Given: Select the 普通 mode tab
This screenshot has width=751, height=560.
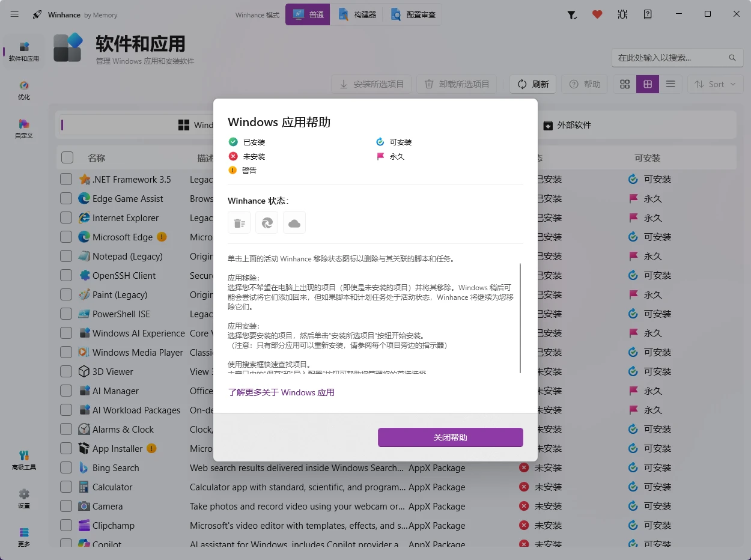Looking at the screenshot, I should 308,14.
